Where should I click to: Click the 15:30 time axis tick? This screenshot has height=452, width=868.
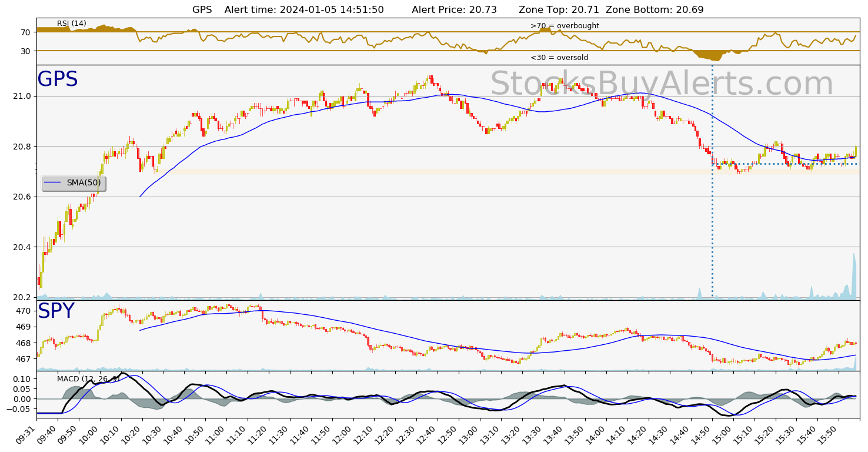tap(787, 436)
